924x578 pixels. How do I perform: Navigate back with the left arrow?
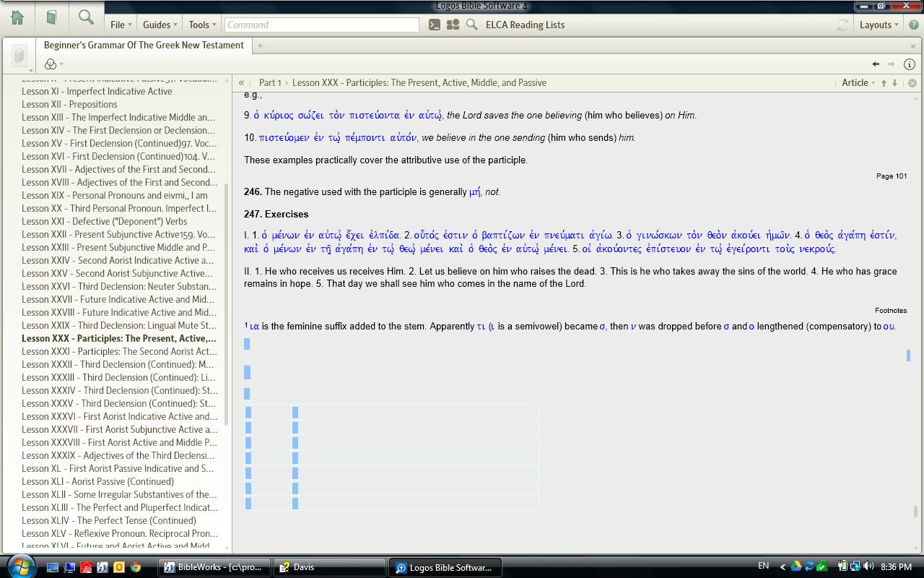[x=876, y=64]
